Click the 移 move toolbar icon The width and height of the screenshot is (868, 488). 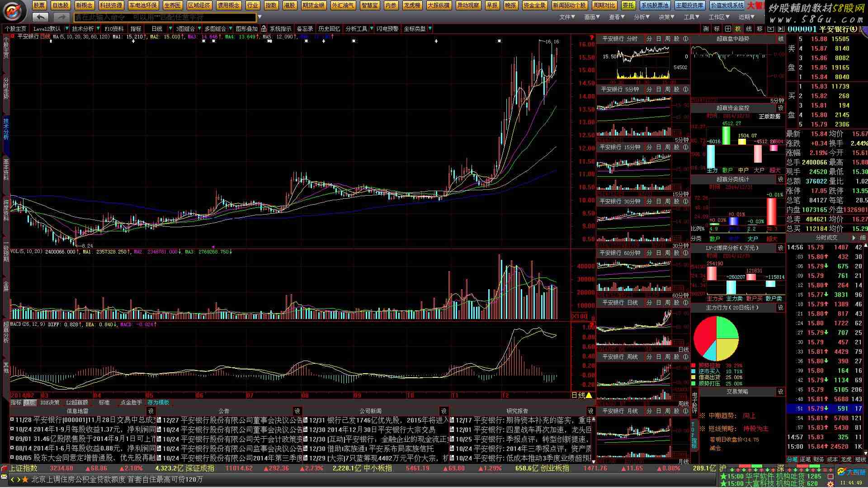tap(760, 28)
